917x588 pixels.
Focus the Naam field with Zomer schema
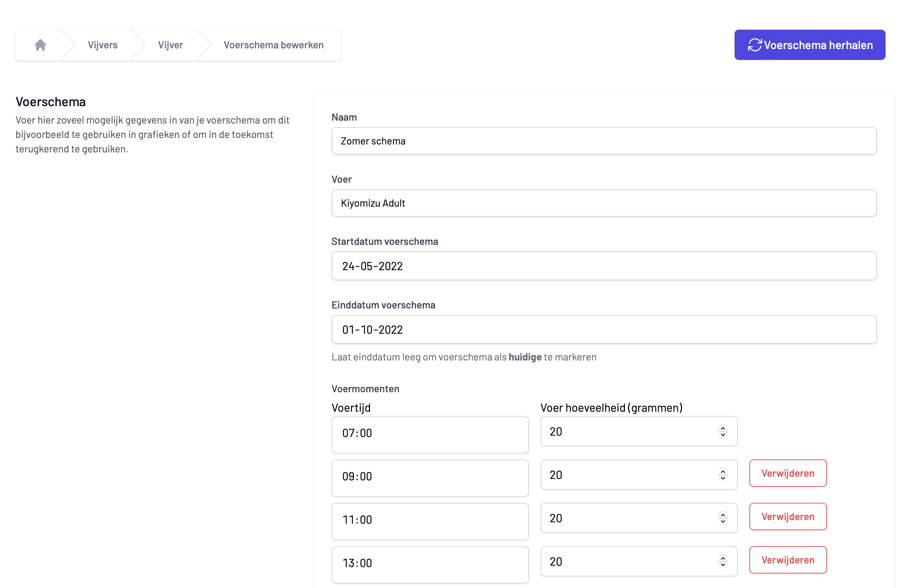click(x=603, y=141)
